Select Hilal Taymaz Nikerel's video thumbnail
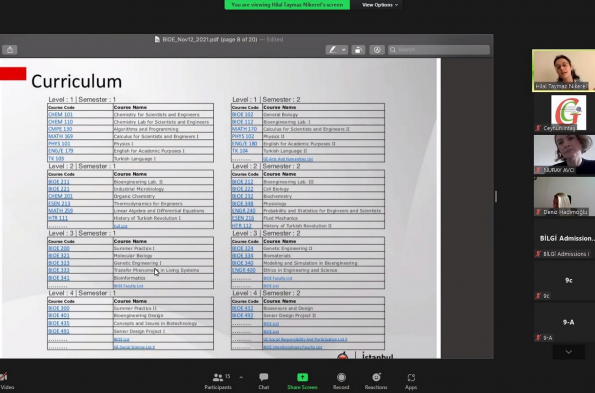The height and width of the screenshot is (393, 595). 564,71
